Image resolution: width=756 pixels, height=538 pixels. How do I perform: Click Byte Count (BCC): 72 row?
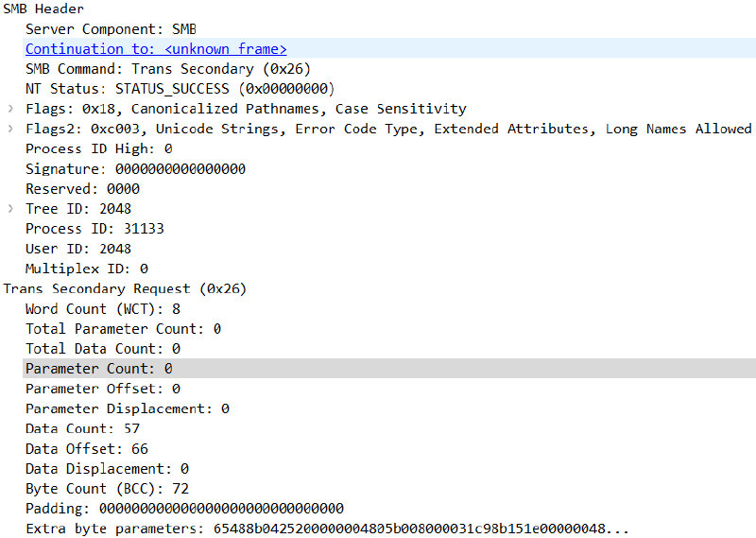tap(107, 489)
